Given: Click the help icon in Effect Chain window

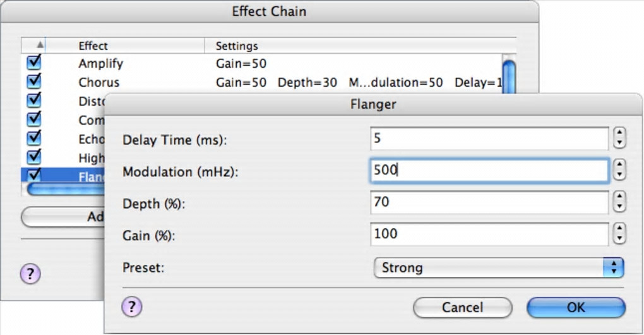Looking at the screenshot, I should click(x=30, y=274).
